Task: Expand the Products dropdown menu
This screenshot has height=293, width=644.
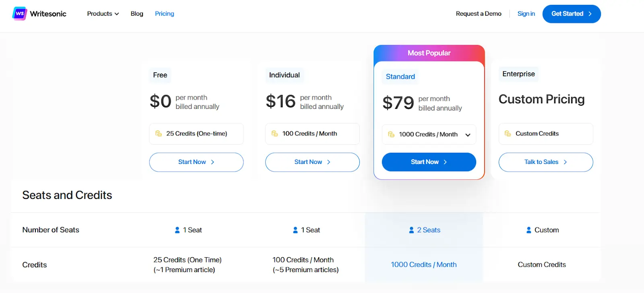Action: pos(103,14)
